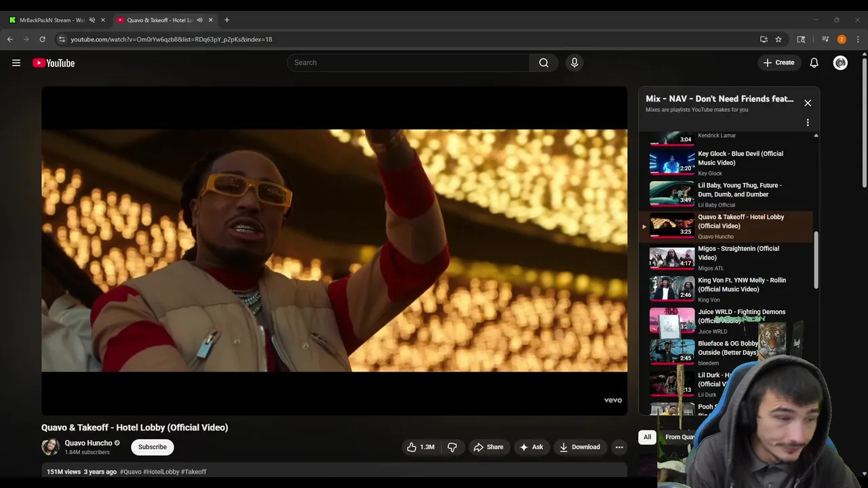
Task: Open the Chrome side panel search icon
Action: pos(801,39)
